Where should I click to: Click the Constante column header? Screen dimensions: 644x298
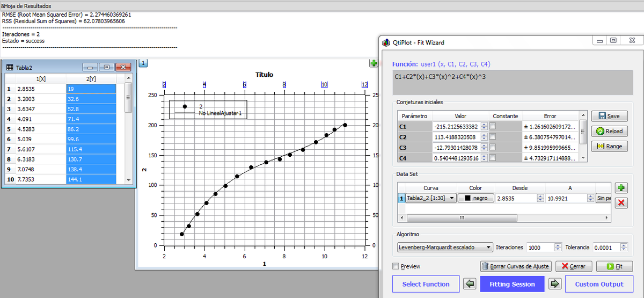pos(505,116)
